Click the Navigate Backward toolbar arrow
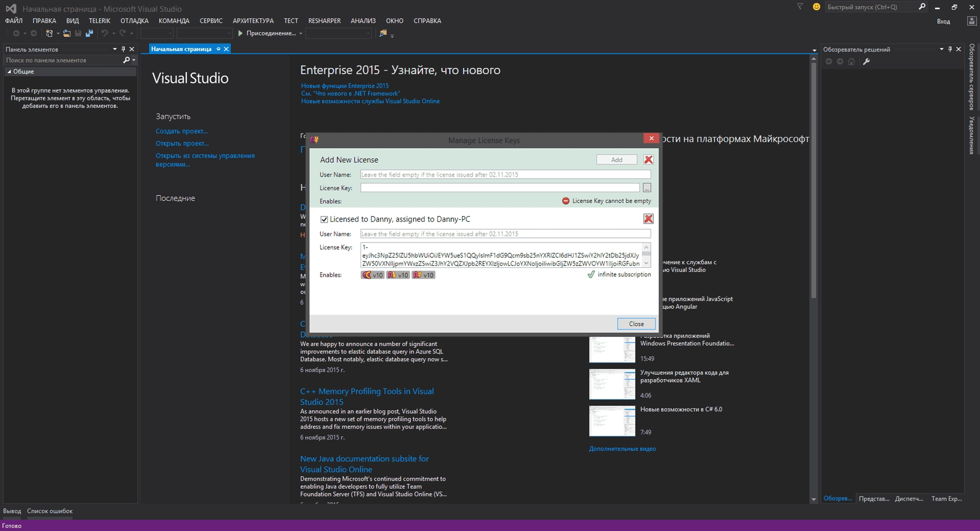Screen dimensions: 980x531 (x=16, y=33)
